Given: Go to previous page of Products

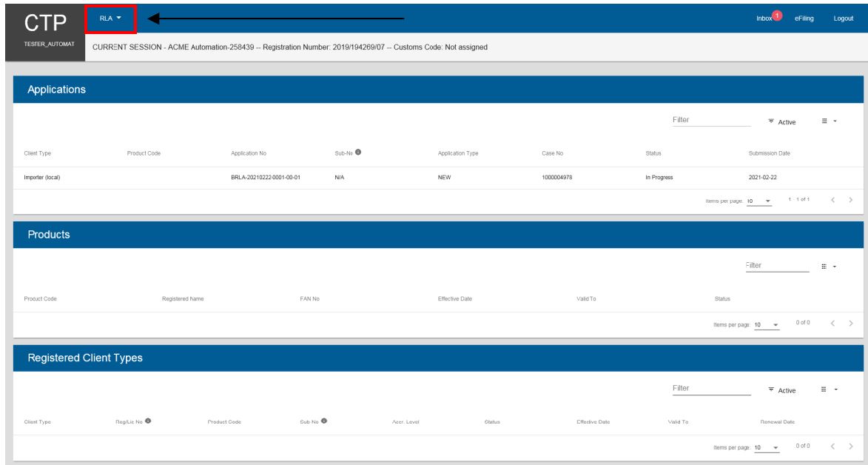Looking at the screenshot, I should point(832,323).
